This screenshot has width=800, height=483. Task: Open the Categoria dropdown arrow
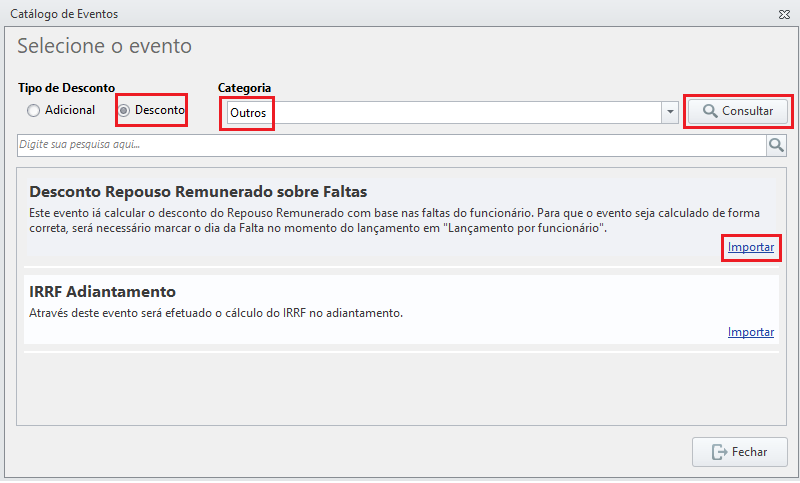(x=670, y=112)
